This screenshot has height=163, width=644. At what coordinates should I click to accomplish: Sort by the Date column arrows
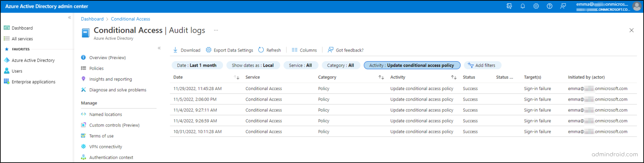[236, 78]
